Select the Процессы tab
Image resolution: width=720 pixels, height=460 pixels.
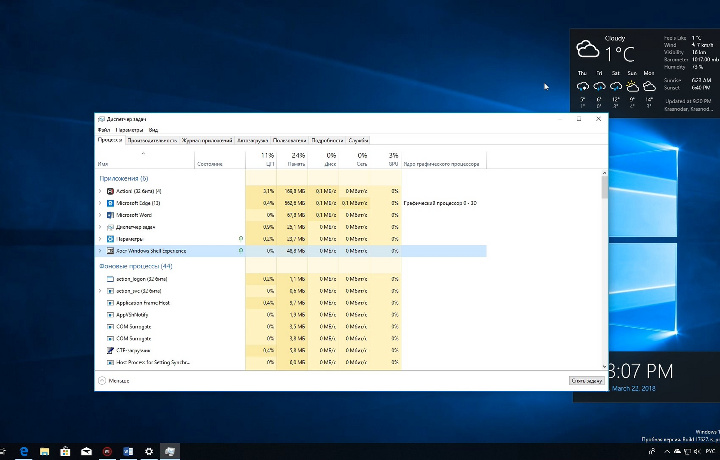tap(110, 140)
